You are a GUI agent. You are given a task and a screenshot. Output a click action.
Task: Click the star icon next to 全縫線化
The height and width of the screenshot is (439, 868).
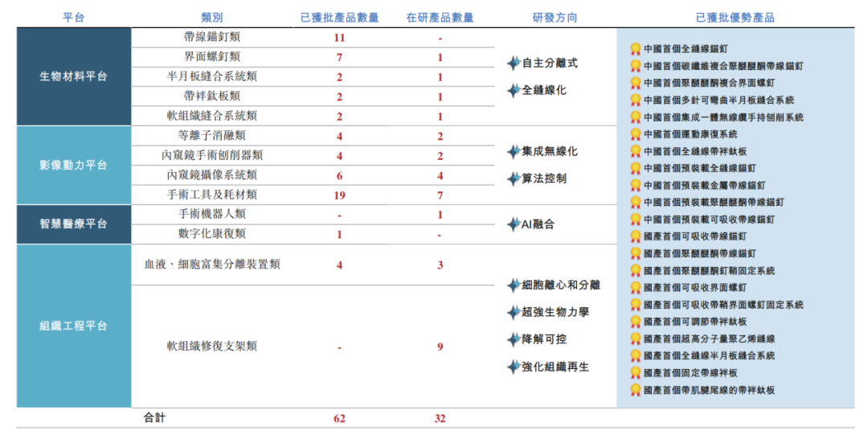[514, 90]
